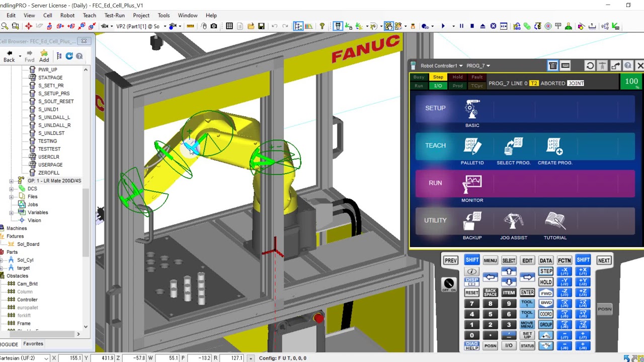Toggle the cell browser tree icon
This screenshot has width=644, height=362.
(298, 26)
